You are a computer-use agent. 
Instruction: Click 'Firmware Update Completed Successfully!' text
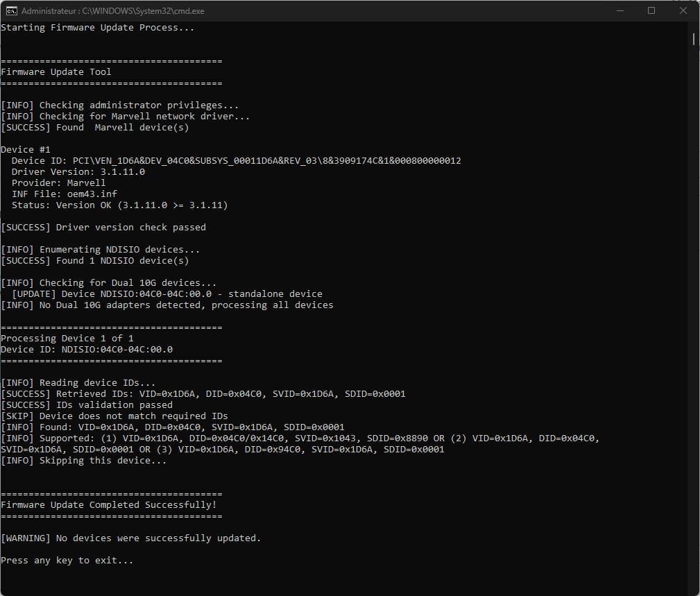click(108, 504)
